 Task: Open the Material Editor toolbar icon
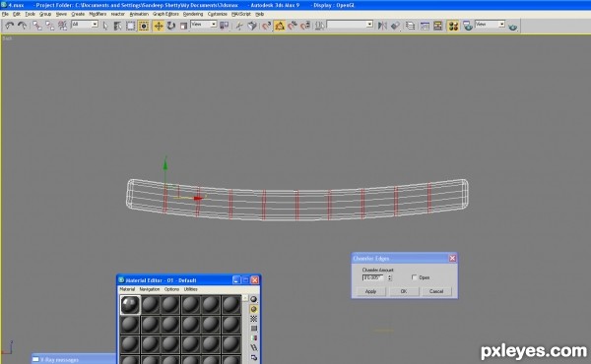[453, 26]
